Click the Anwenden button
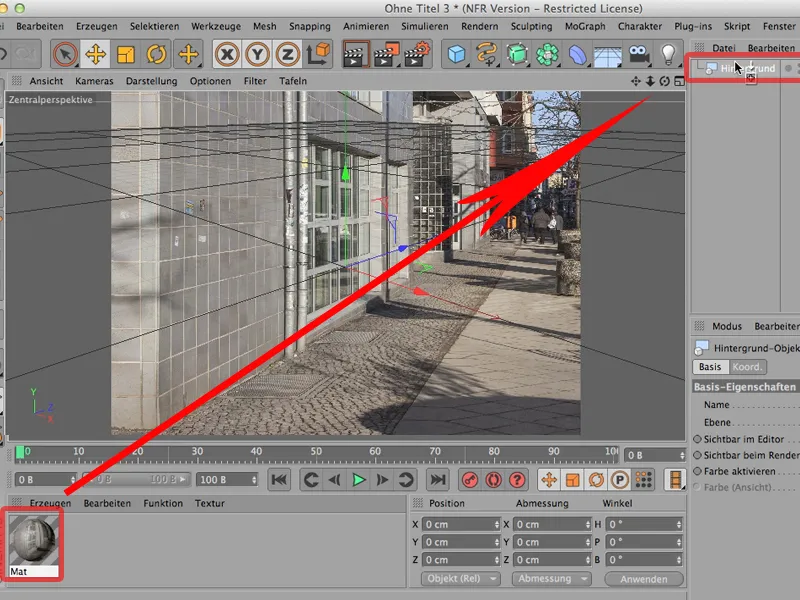The image size is (800, 600). [x=644, y=578]
